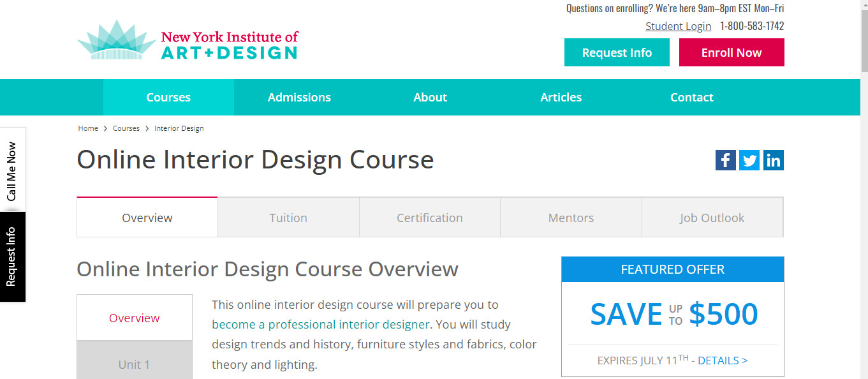Open the Student Login link
This screenshot has width=868, height=379.
coord(678,26)
